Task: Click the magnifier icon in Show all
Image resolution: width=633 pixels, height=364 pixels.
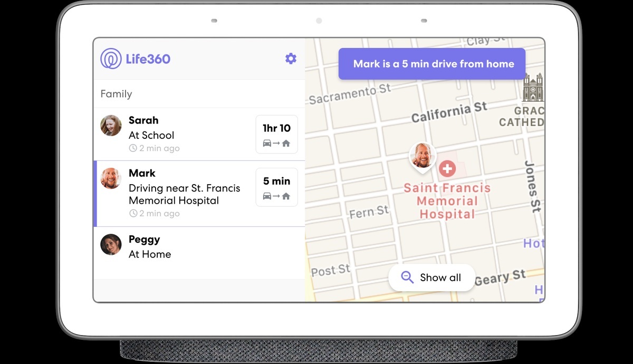Action: (407, 277)
